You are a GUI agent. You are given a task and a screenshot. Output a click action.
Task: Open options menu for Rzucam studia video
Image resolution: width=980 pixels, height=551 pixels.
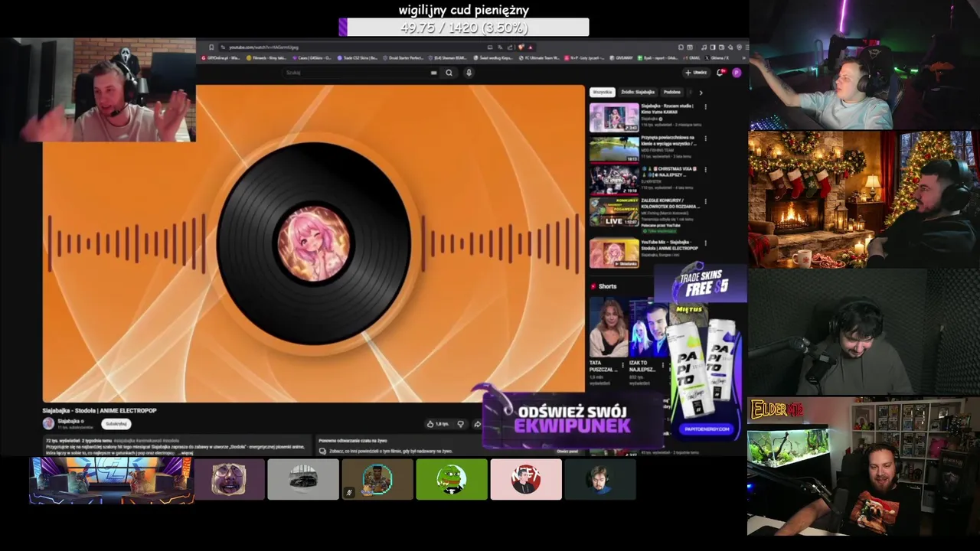point(705,106)
